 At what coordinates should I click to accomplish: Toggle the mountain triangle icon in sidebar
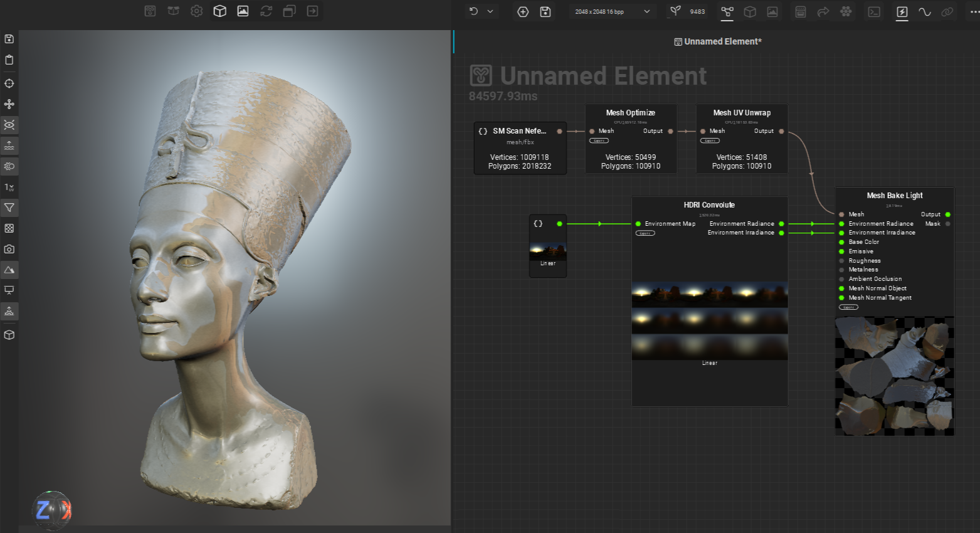tap(9, 270)
